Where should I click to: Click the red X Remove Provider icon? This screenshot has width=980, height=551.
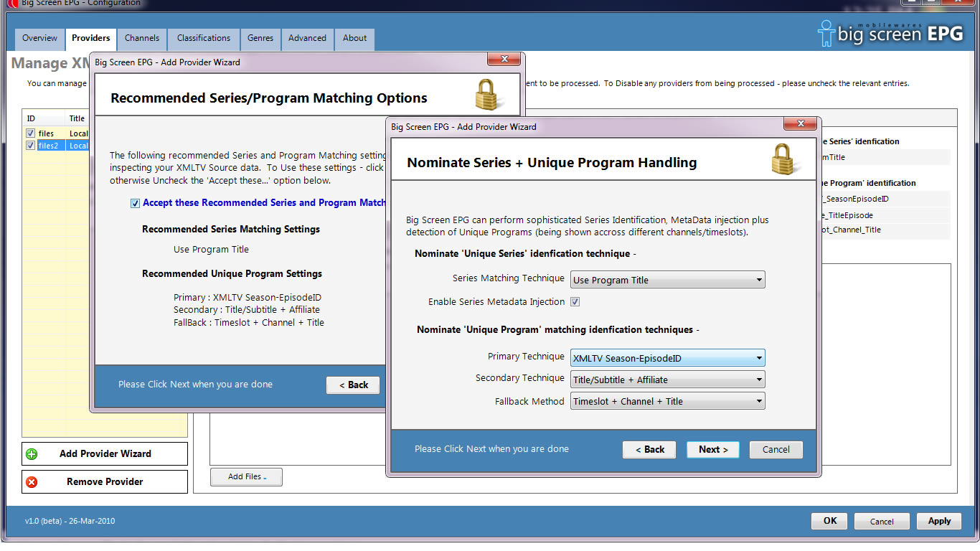point(32,482)
